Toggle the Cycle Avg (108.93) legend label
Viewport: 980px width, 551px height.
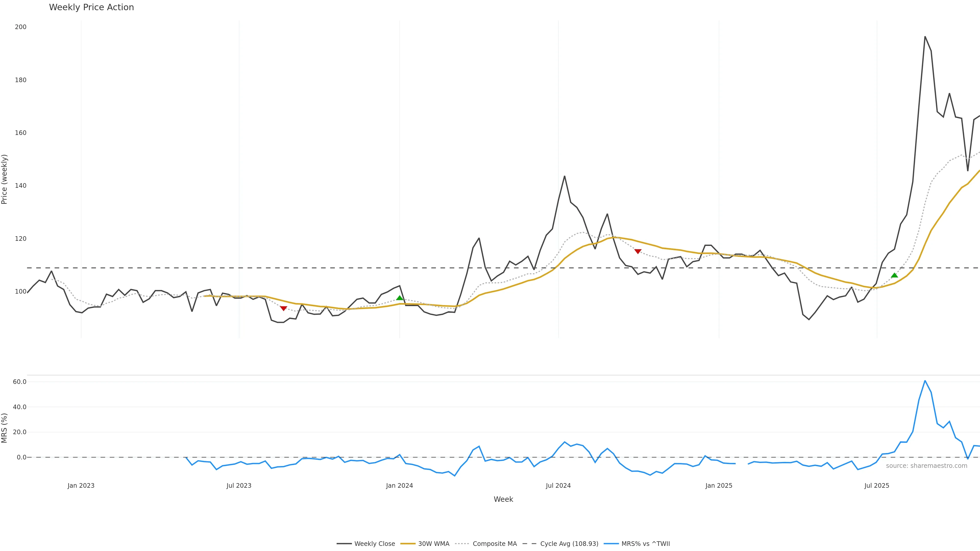pos(569,544)
